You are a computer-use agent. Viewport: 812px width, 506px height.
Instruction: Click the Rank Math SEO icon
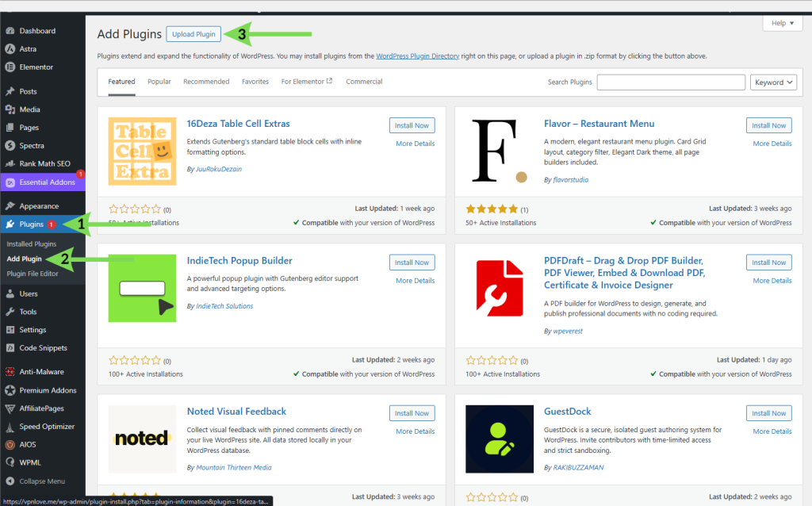tap(10, 164)
